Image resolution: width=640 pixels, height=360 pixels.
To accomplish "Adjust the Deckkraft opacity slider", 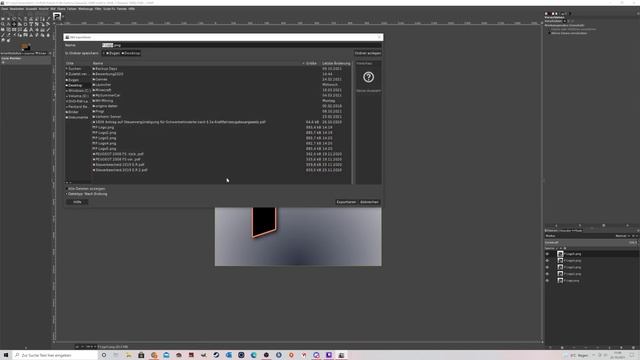I will click(591, 242).
